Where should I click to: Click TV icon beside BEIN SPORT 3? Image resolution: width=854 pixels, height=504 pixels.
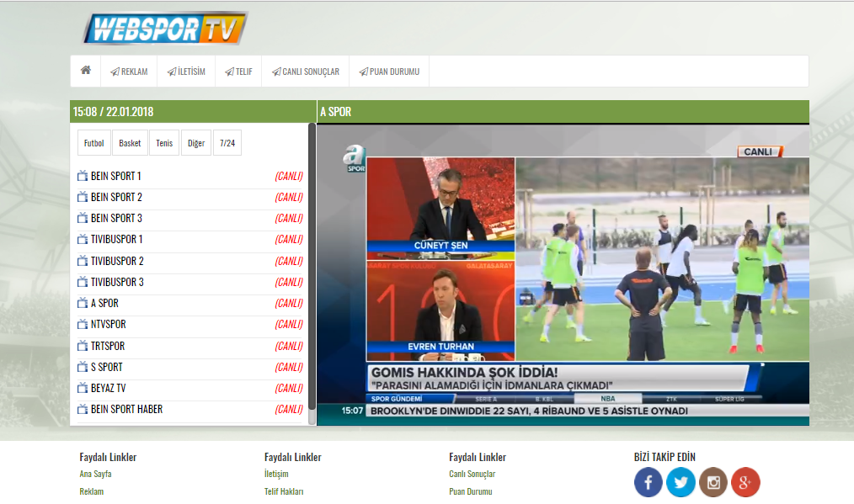83,218
